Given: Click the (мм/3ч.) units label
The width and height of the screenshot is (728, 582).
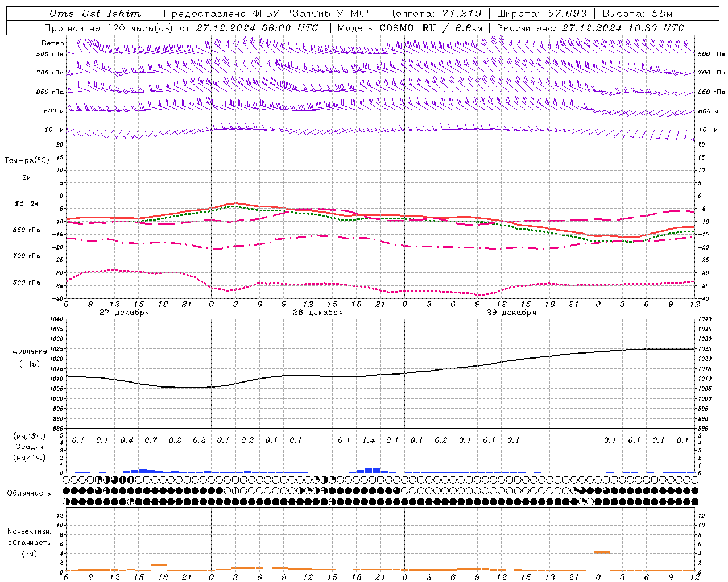Looking at the screenshot, I should coord(29,436).
